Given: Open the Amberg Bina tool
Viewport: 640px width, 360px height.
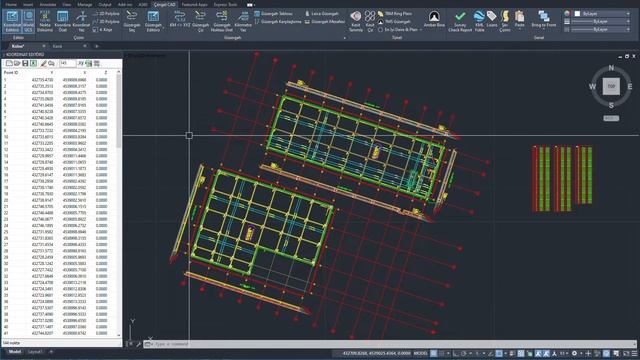Looking at the screenshot, I should 434,19.
